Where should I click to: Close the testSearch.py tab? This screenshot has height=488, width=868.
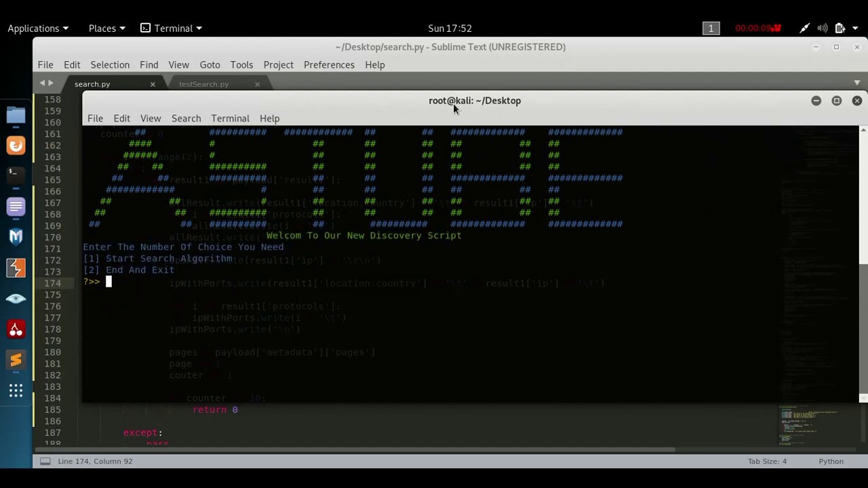click(x=257, y=84)
